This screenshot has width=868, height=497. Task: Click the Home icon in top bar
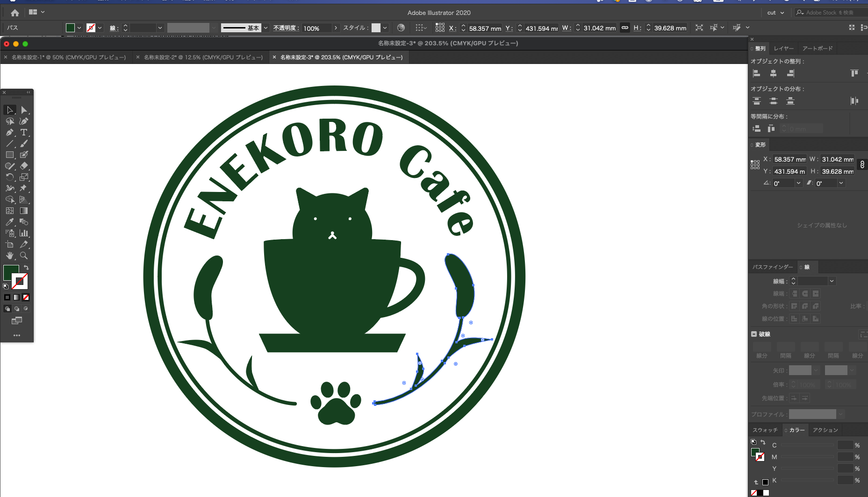click(x=15, y=13)
